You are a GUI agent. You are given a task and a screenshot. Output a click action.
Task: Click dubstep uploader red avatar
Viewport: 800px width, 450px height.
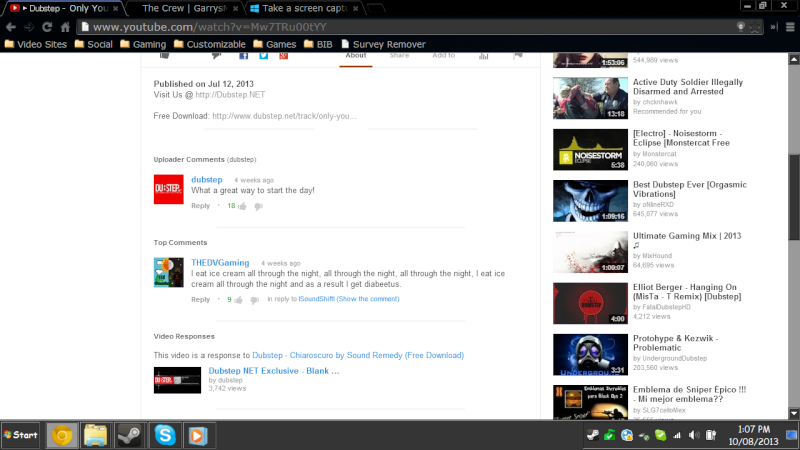point(169,189)
